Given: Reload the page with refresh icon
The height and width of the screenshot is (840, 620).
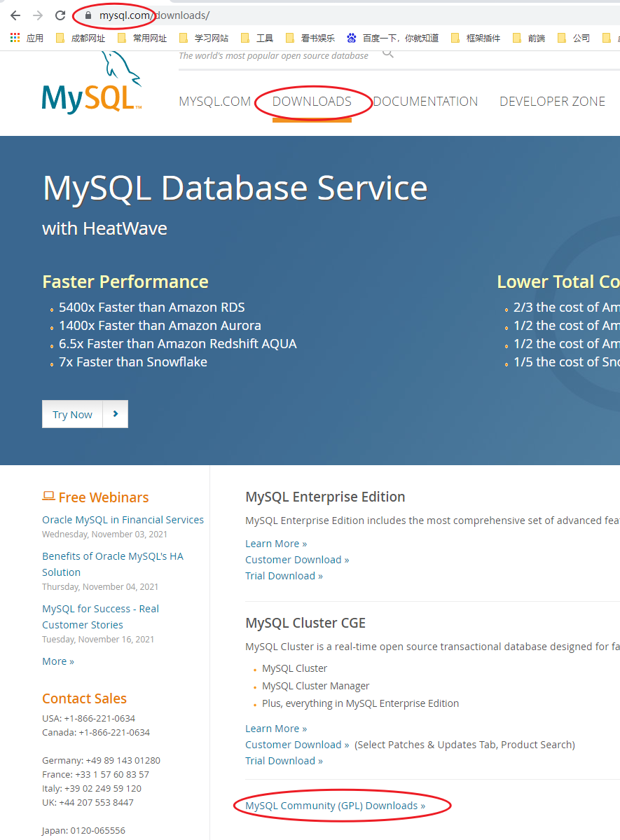Looking at the screenshot, I should (x=60, y=15).
